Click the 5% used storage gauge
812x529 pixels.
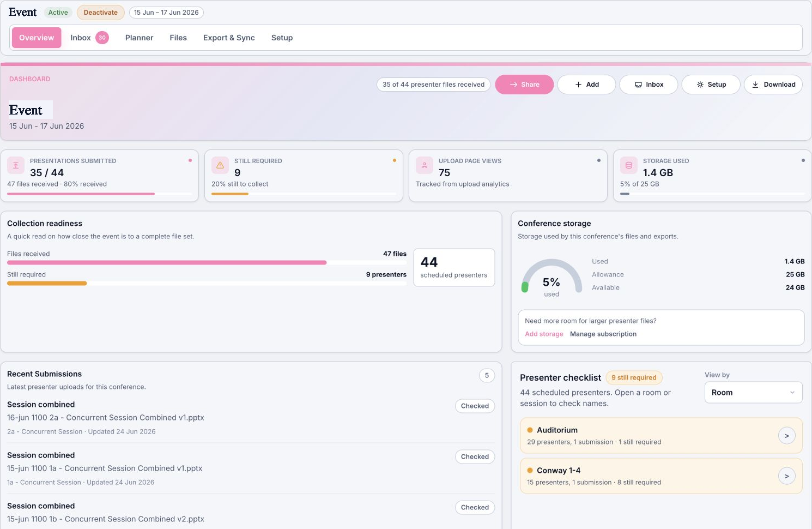(x=552, y=277)
